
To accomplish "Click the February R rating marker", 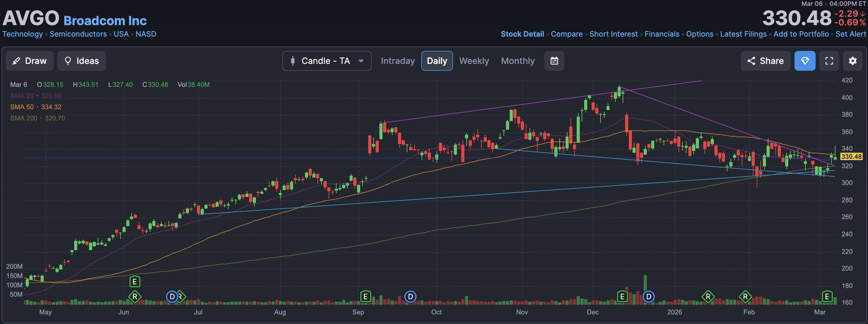I will click(745, 297).
